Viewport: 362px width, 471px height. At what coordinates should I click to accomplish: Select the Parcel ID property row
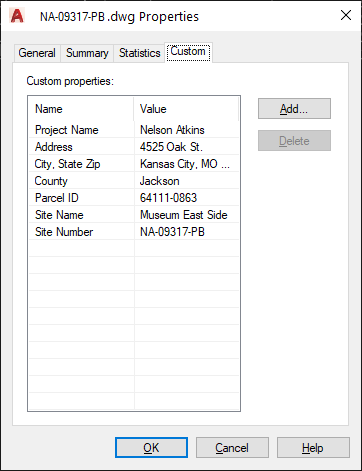tap(134, 198)
